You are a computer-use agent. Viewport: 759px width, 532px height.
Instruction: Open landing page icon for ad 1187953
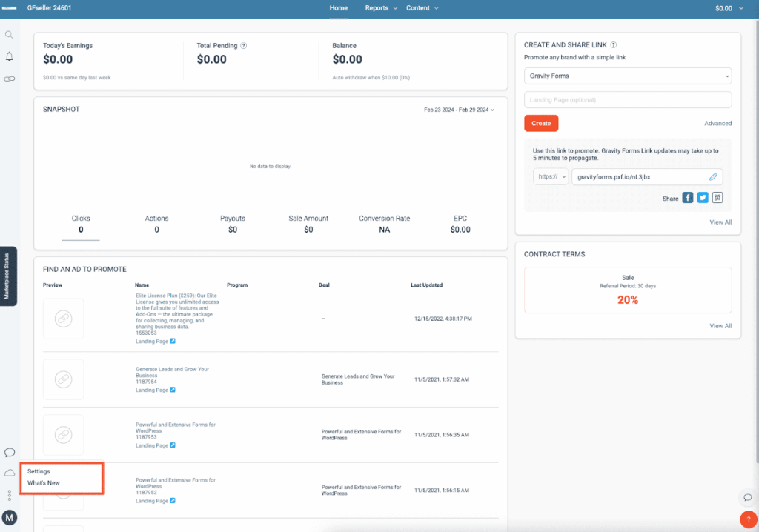173,445
